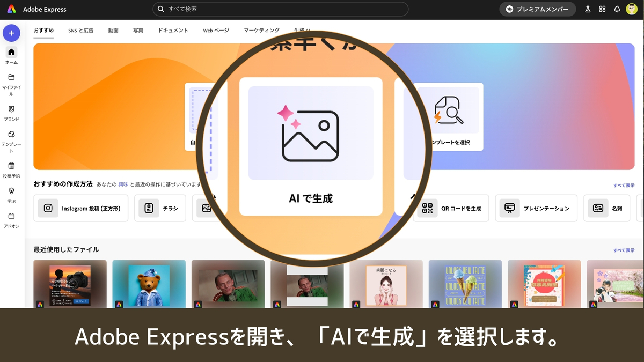Click the crown icon in premium badge

point(509,9)
